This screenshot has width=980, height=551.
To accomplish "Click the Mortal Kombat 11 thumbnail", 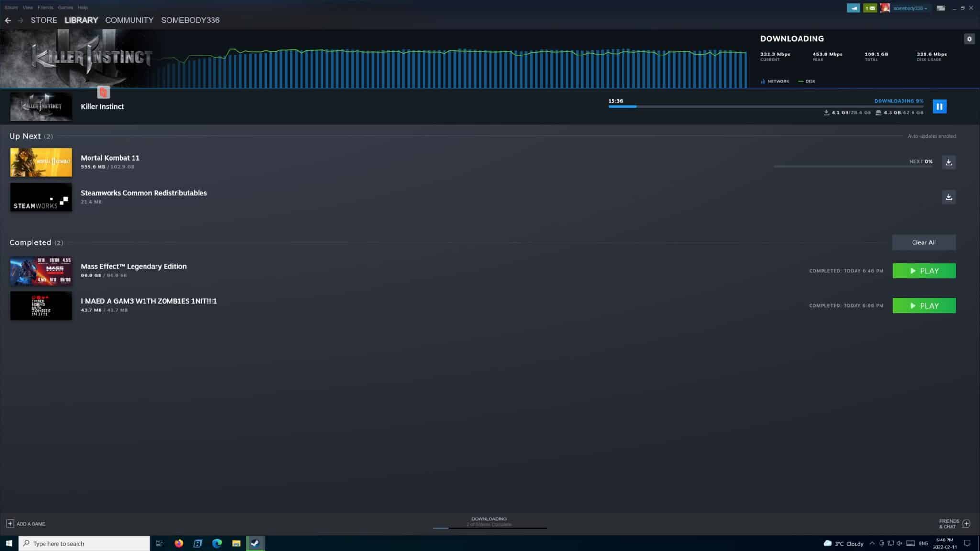I will [x=41, y=162].
